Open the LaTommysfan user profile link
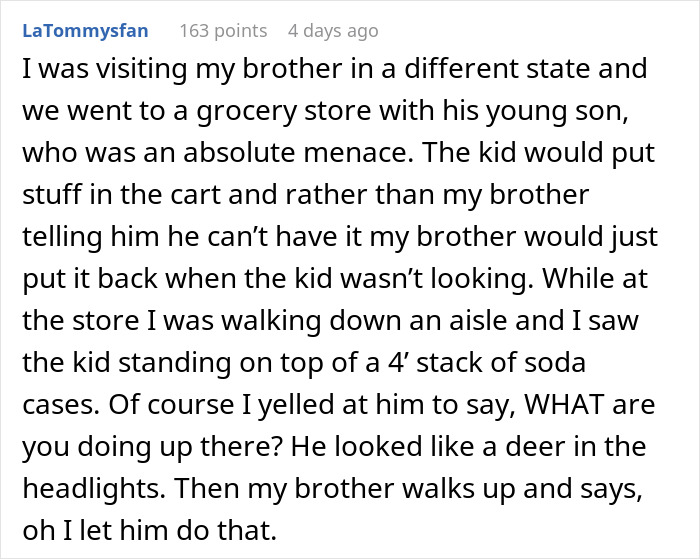 (85, 31)
